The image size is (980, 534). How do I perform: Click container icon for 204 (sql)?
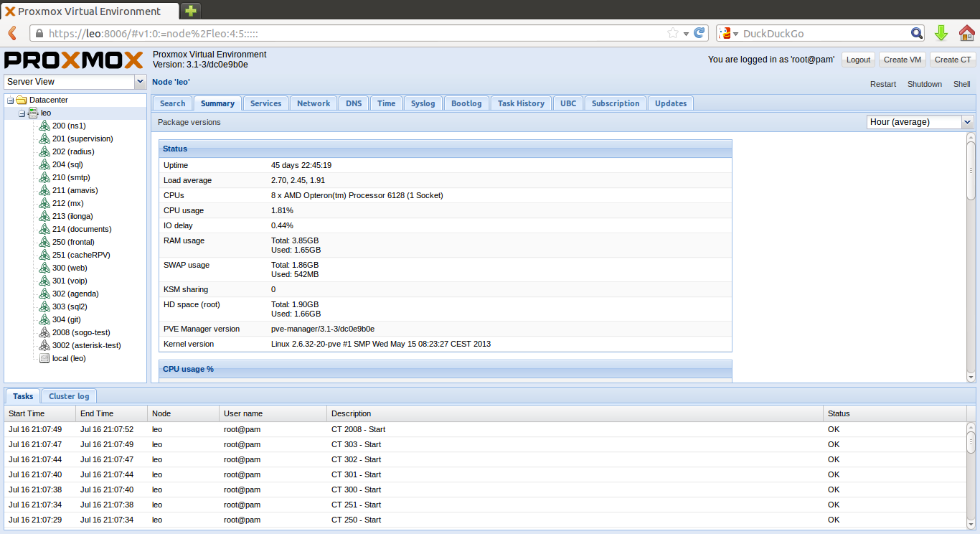pyautogui.click(x=44, y=164)
